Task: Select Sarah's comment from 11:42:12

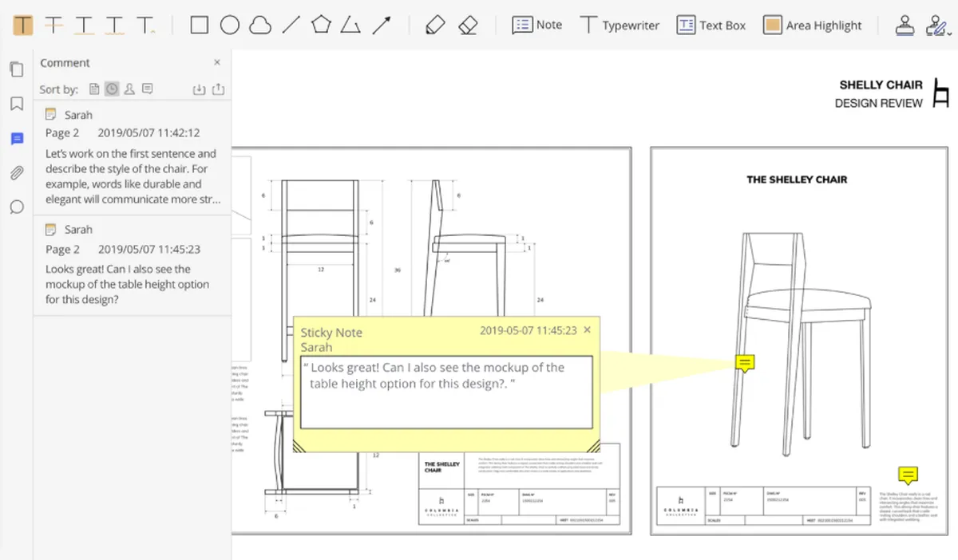Action: [133, 157]
